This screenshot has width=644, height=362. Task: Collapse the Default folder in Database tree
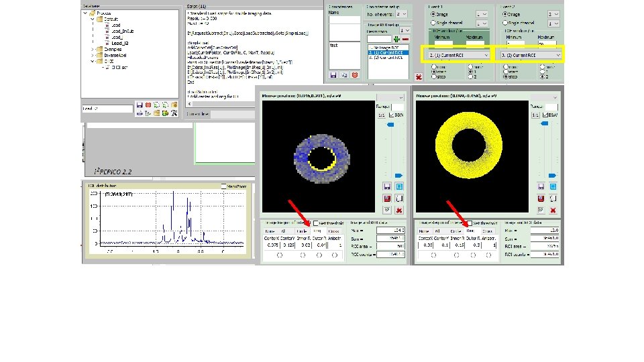[93, 19]
